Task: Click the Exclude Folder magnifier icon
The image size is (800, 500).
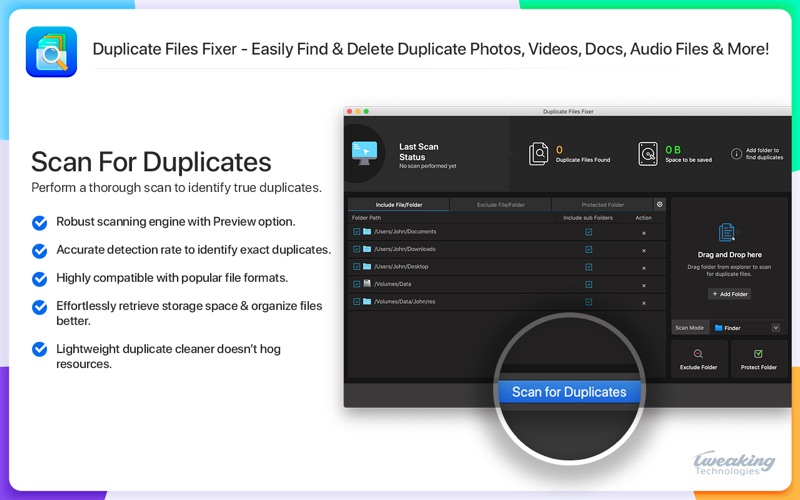Action: click(698, 354)
